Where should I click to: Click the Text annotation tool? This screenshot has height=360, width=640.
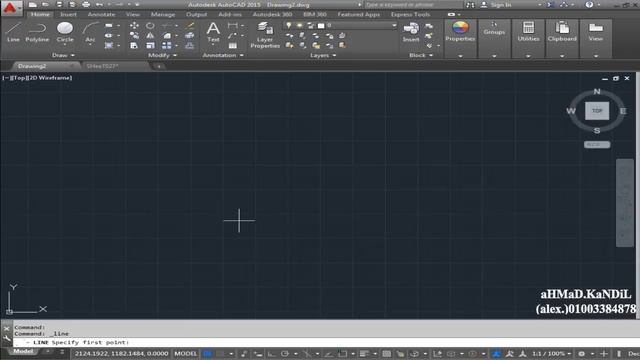point(213,32)
